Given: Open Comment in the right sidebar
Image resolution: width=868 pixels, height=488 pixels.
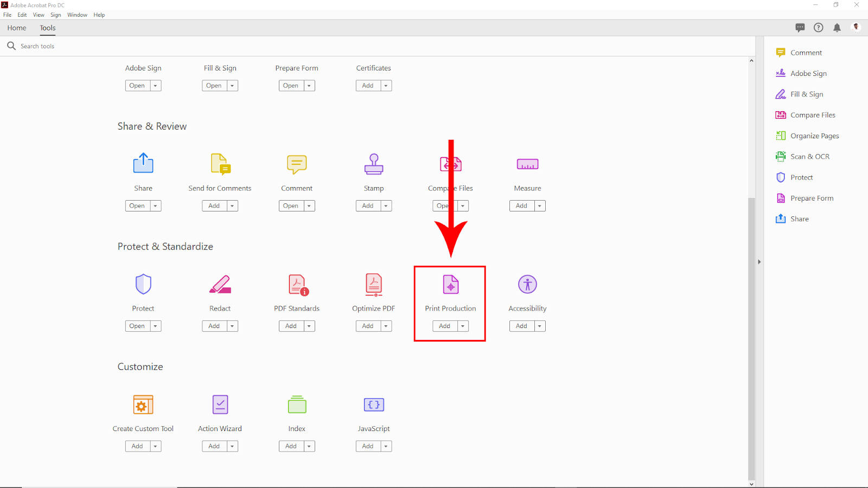Looking at the screenshot, I should [799, 53].
